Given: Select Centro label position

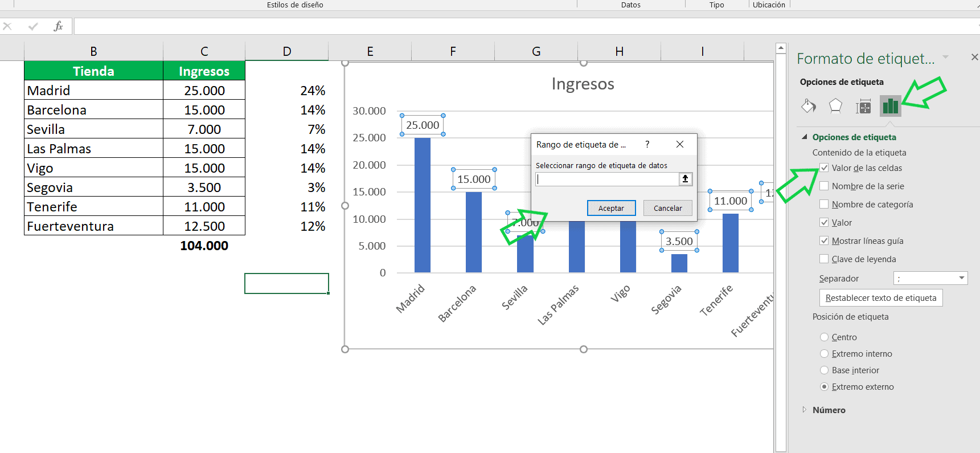Looking at the screenshot, I should [824, 337].
